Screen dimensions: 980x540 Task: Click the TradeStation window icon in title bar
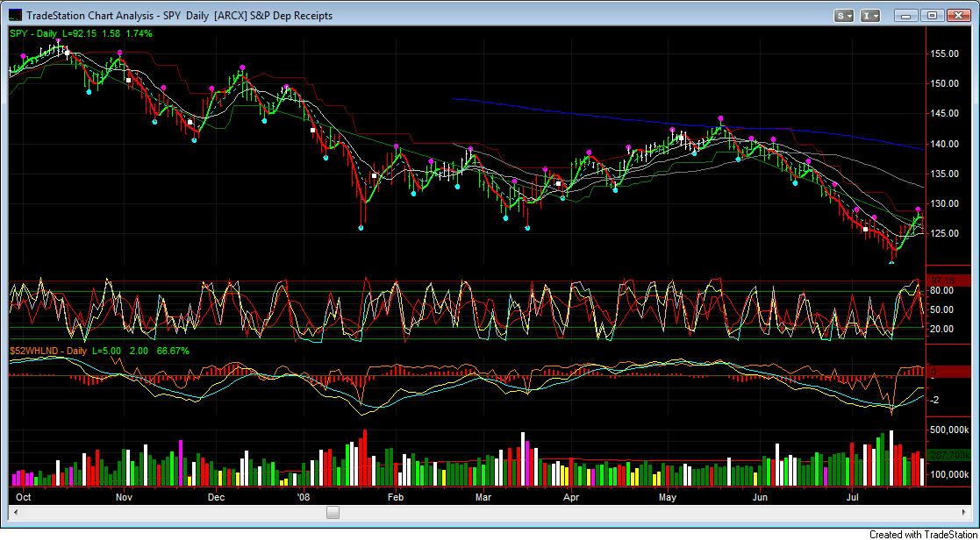14,16
